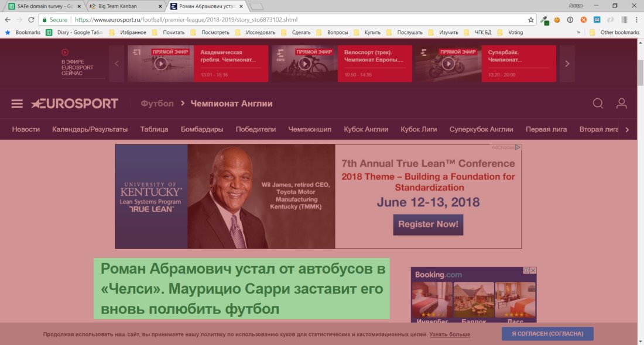View site security info via padlock
Image resolution: width=644 pixels, height=345 pixels.
(x=44, y=20)
